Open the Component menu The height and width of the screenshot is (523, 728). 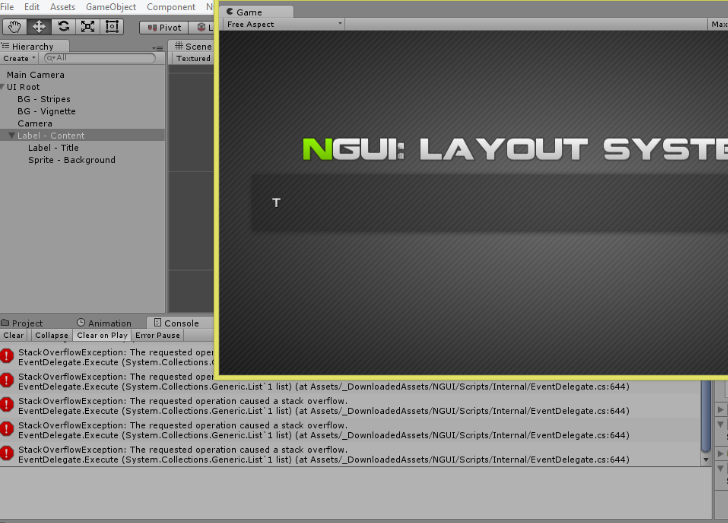(171, 7)
